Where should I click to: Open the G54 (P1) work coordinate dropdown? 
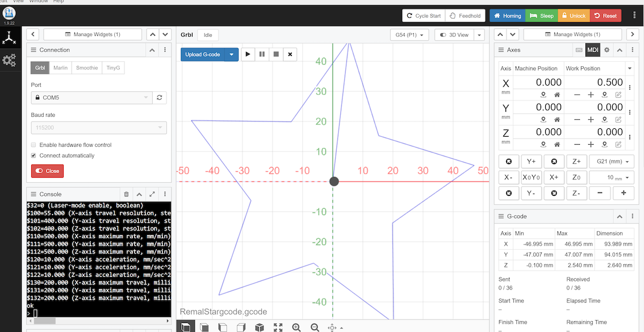click(409, 35)
